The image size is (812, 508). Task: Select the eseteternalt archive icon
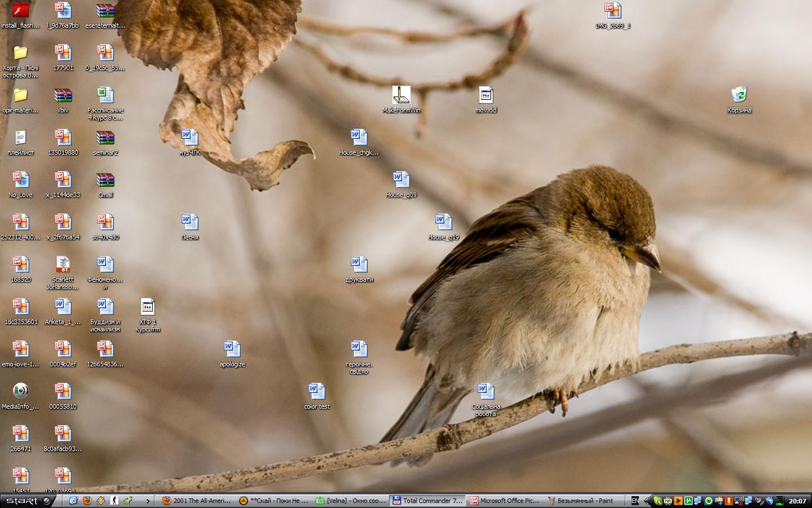(x=105, y=15)
